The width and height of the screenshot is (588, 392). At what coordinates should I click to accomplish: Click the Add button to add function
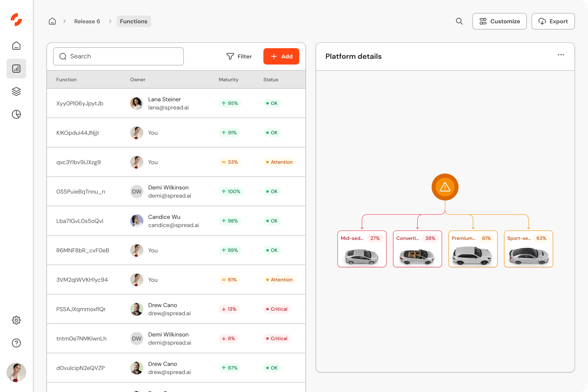[x=281, y=56]
